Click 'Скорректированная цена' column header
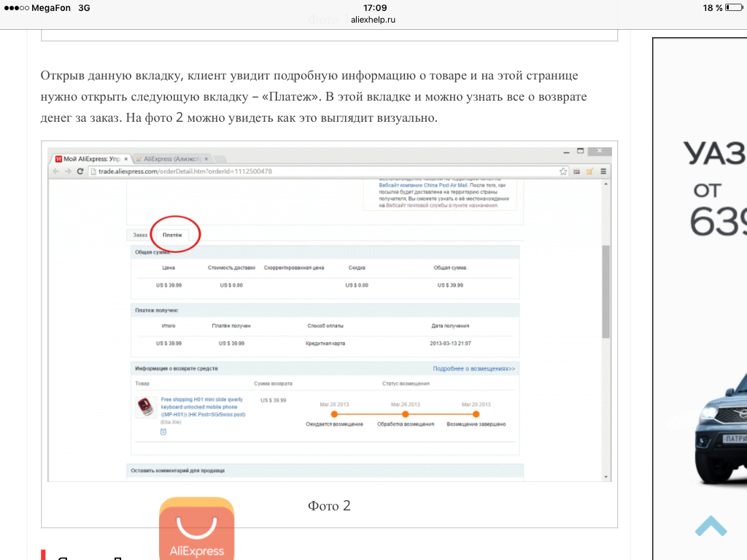The width and height of the screenshot is (747, 560). [294, 268]
